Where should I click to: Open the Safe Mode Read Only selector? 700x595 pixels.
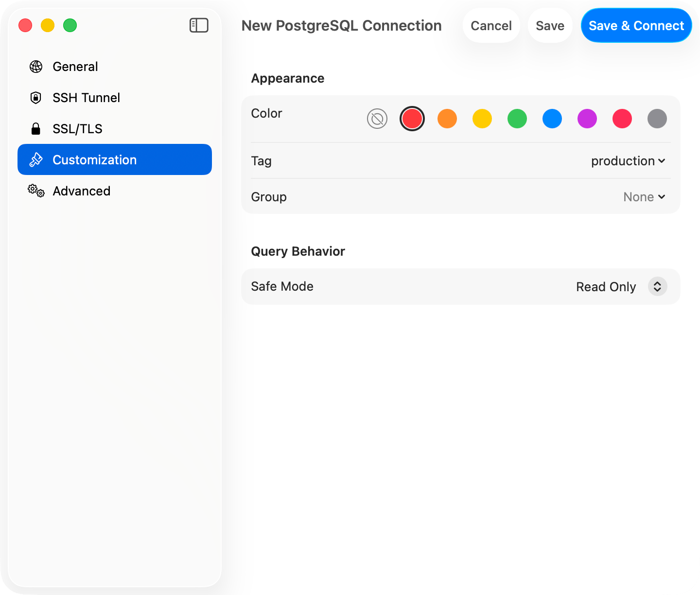coord(622,287)
